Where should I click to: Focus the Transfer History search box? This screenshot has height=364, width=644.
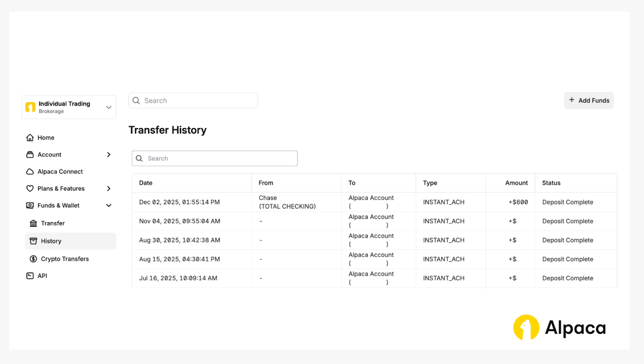point(215,159)
